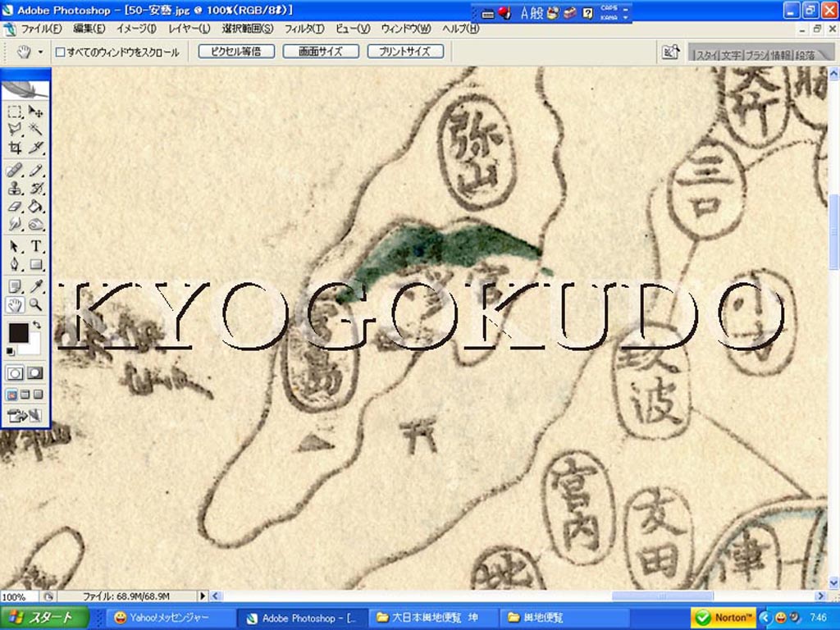Activate the Crop tool
840x630 pixels.
15,147
